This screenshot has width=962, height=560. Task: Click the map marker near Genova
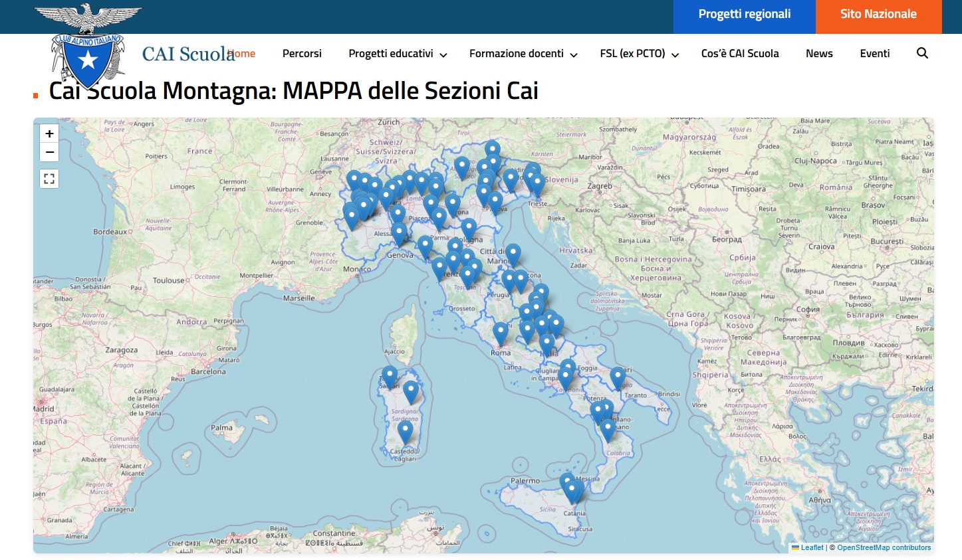[x=399, y=233]
